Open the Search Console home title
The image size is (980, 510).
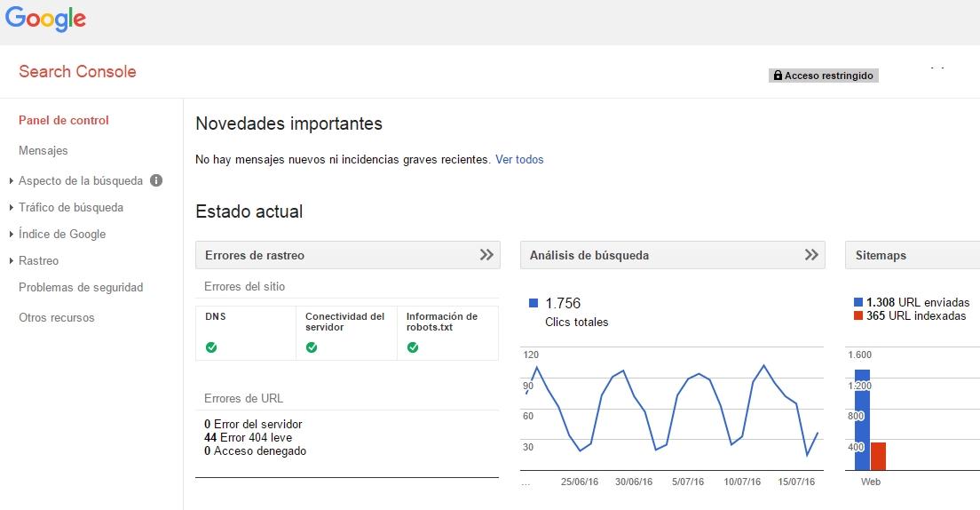pyautogui.click(x=77, y=71)
